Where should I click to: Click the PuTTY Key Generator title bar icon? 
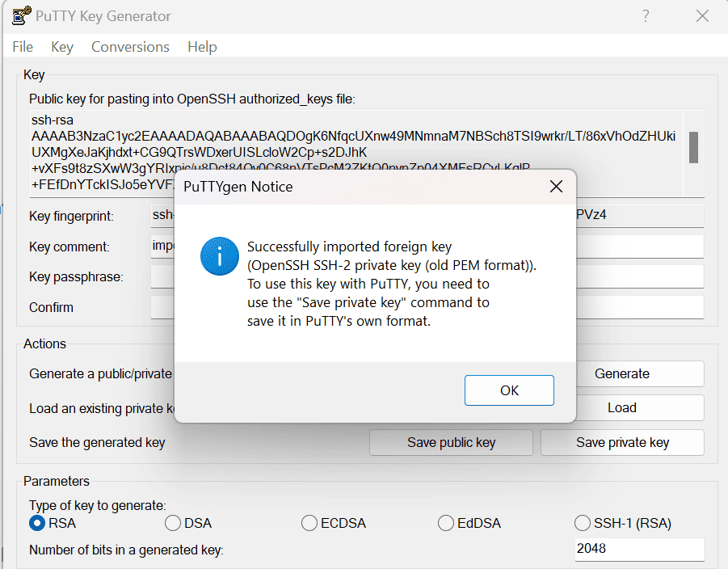pyautogui.click(x=21, y=16)
